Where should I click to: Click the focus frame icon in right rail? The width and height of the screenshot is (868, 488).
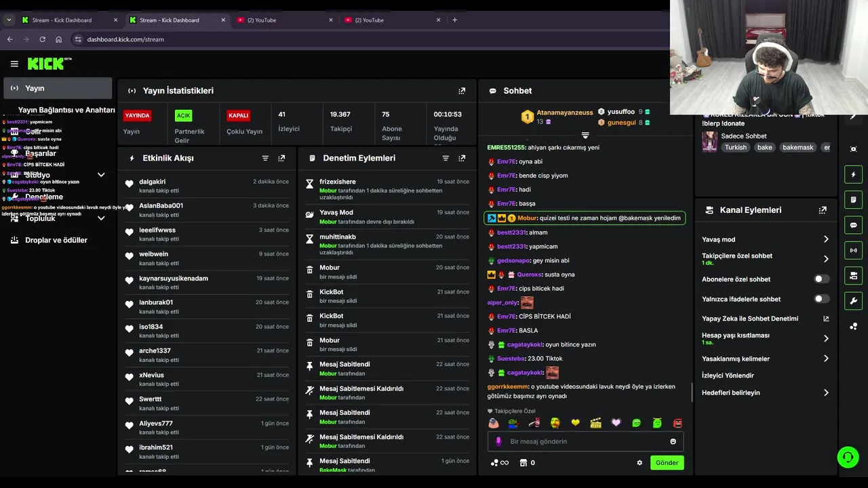[x=853, y=149]
